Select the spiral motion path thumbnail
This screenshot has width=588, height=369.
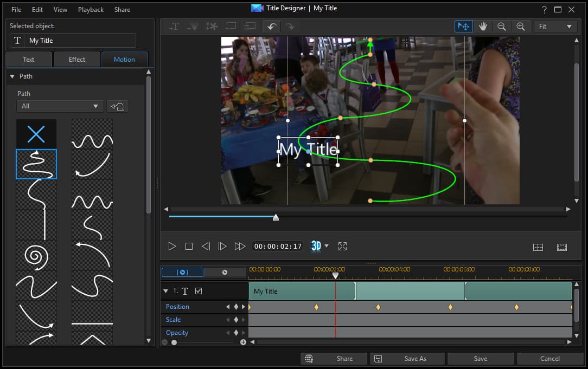36,255
